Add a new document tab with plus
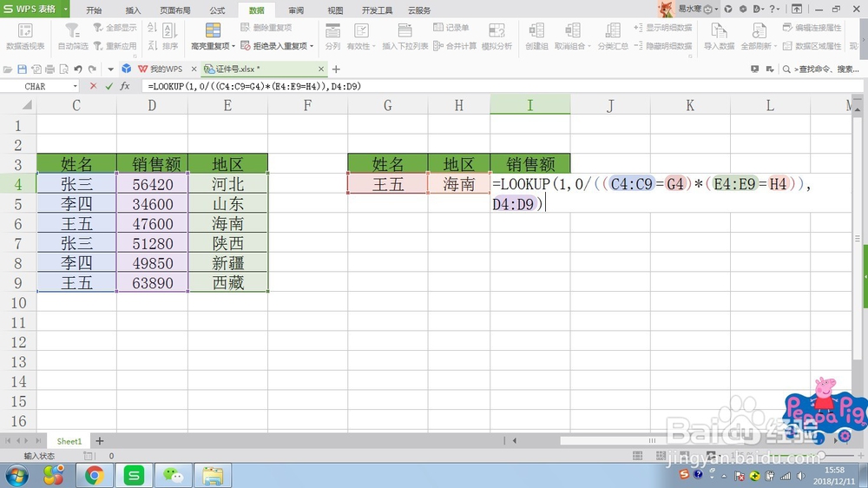Viewport: 868px width, 488px height. point(336,69)
